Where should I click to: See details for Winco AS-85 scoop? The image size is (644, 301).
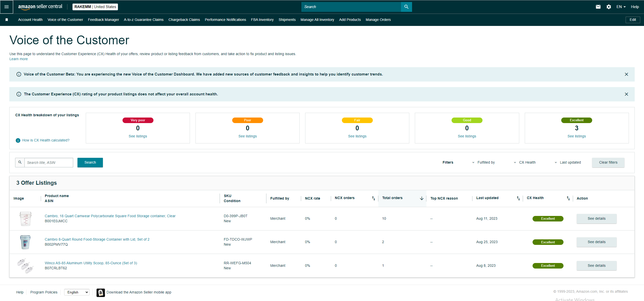pos(596,266)
